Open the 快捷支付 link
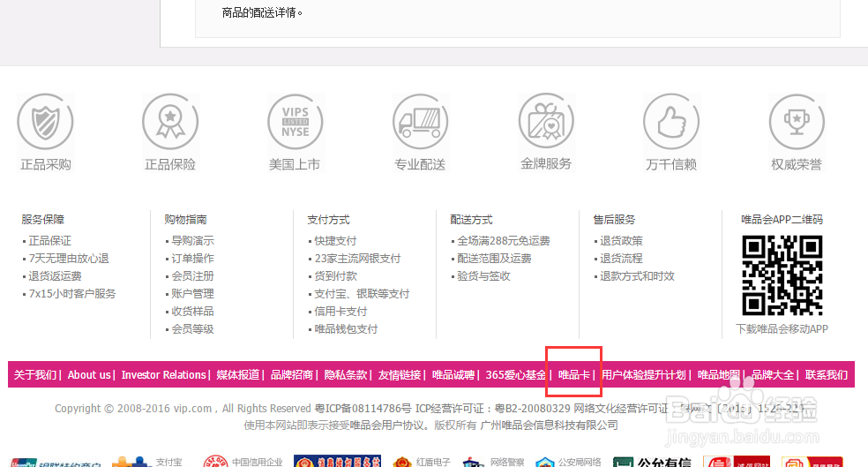Screen dimensions: 868x467 coord(335,241)
